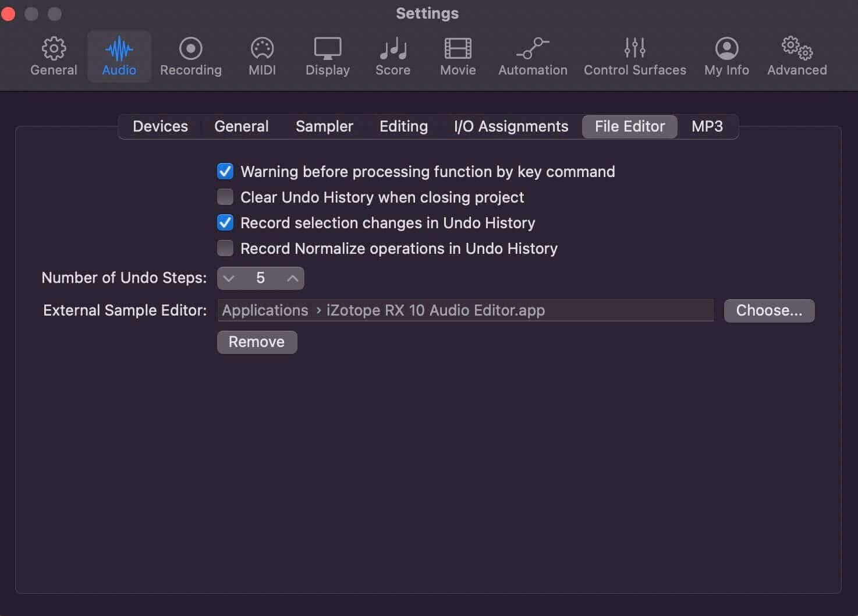Close the Settings window with red button
The width and height of the screenshot is (858, 616).
click(8, 13)
